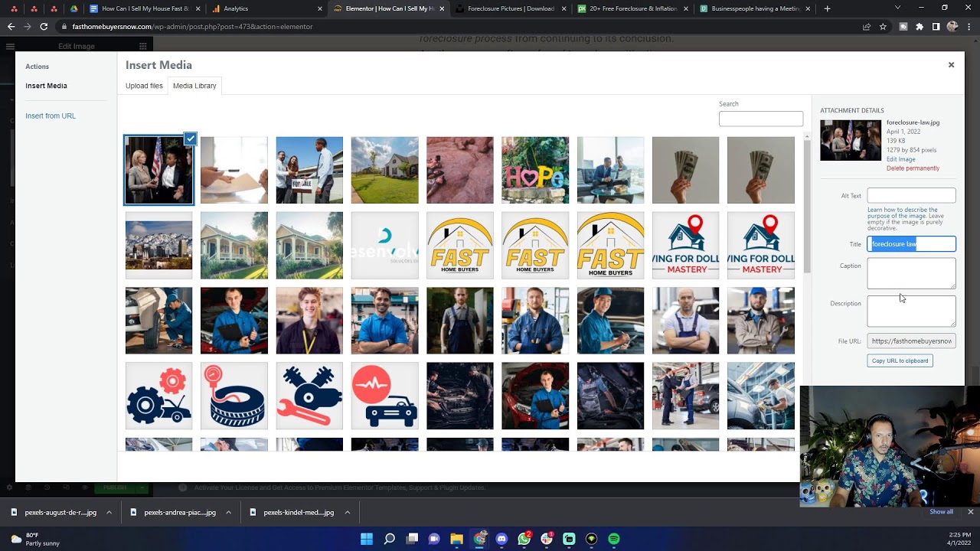Expand options for pexels-august-de-r download
Viewport: 980px width, 551px height.
[109, 513]
